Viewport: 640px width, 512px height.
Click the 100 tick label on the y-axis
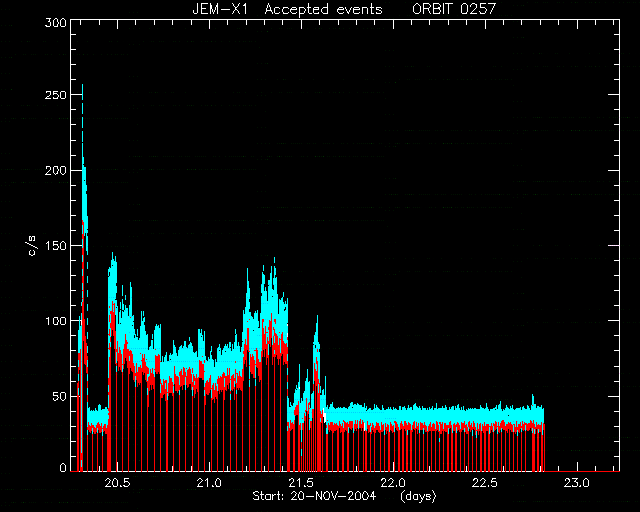click(x=56, y=321)
